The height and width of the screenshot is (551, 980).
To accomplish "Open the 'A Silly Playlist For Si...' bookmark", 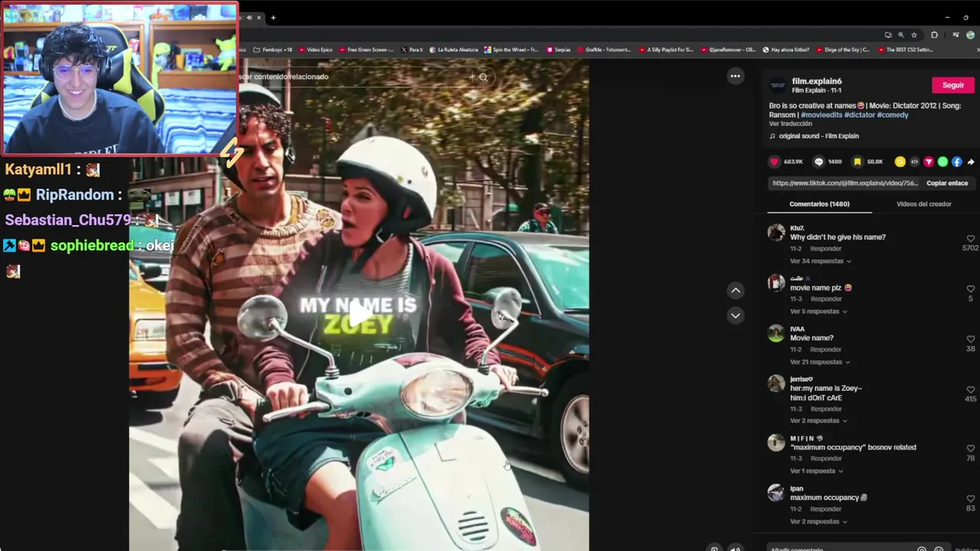I will (x=665, y=50).
